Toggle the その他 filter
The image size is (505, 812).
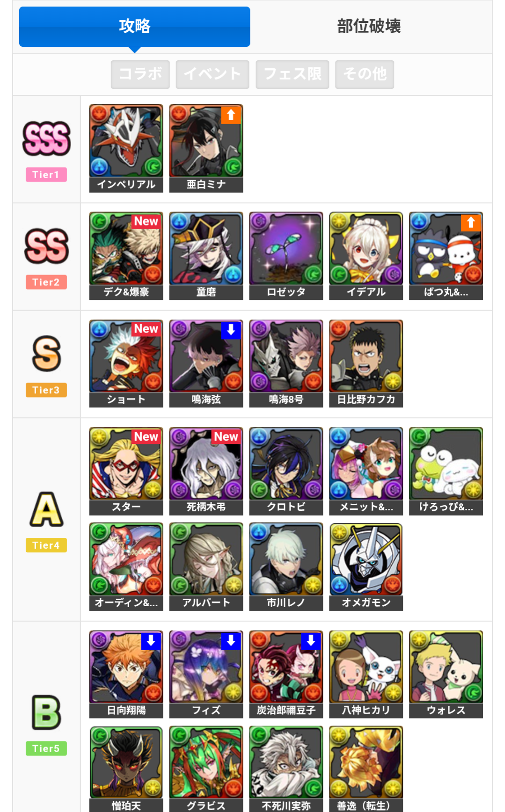(365, 74)
